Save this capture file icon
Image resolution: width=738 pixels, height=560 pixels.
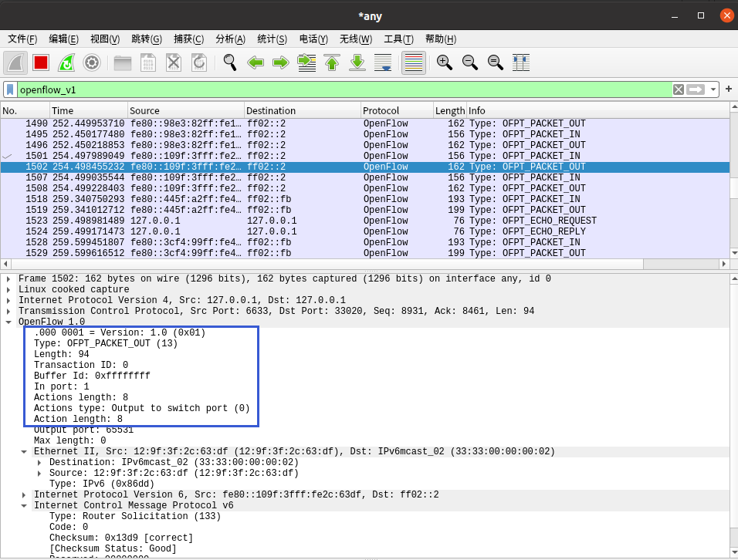tap(148, 62)
